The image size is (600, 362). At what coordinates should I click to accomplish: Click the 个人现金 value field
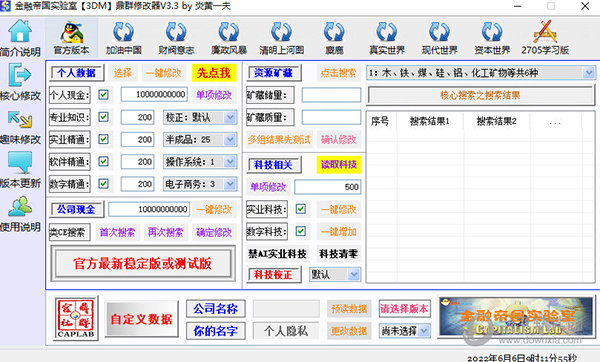click(154, 95)
